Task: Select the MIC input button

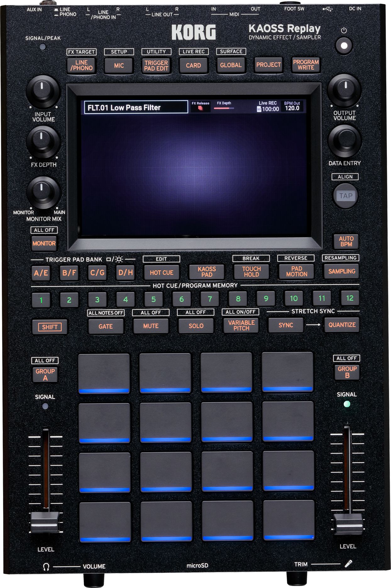Action: coord(119,65)
